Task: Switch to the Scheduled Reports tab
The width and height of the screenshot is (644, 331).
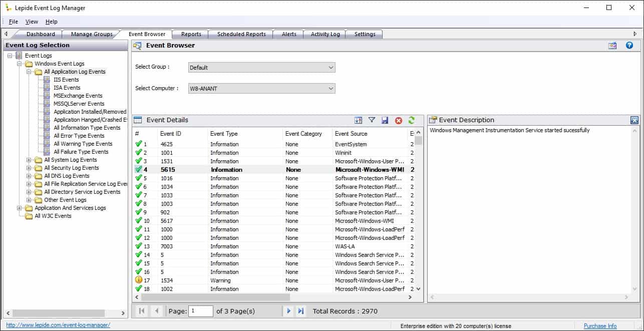Action: (241, 34)
